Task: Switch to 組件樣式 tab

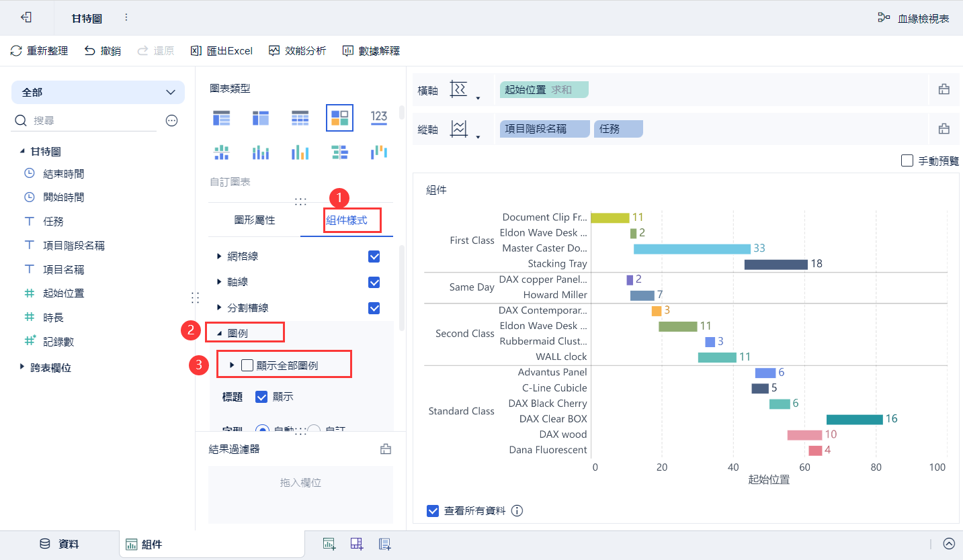Action: coord(347,220)
